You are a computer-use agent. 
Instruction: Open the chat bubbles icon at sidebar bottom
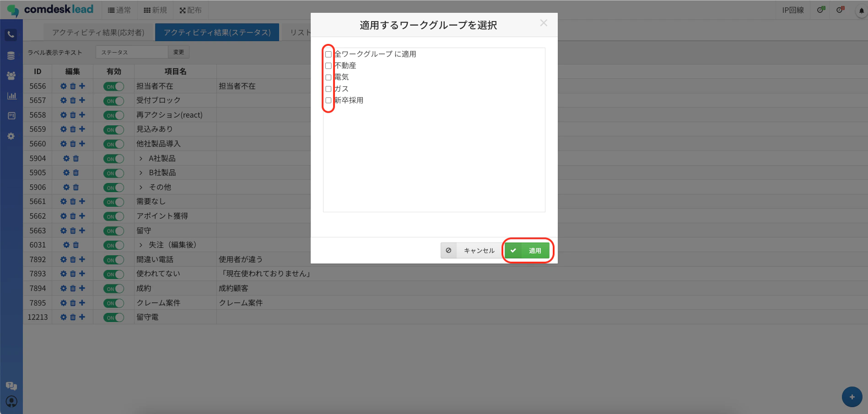pos(11,386)
